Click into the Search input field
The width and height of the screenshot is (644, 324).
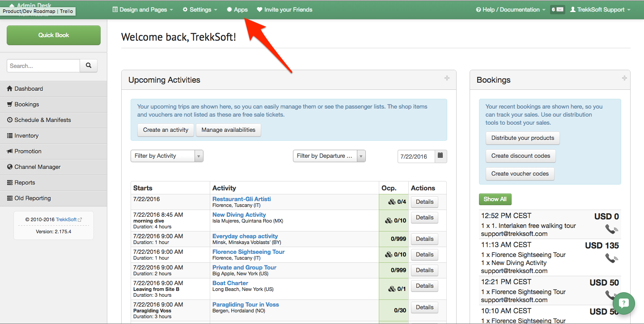43,66
